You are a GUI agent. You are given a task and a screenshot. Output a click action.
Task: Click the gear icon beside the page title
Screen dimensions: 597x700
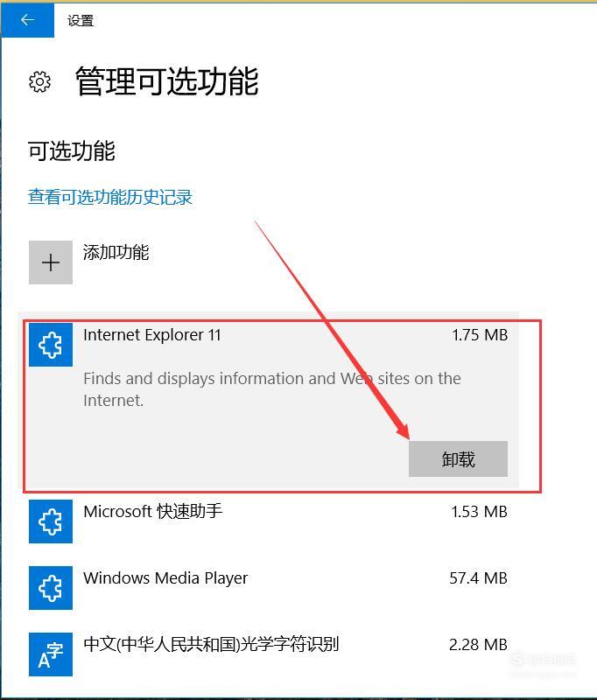click(39, 81)
